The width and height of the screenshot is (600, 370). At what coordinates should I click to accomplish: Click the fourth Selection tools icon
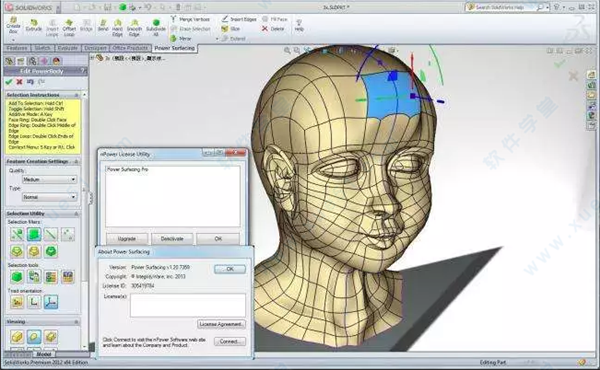[x=68, y=277]
